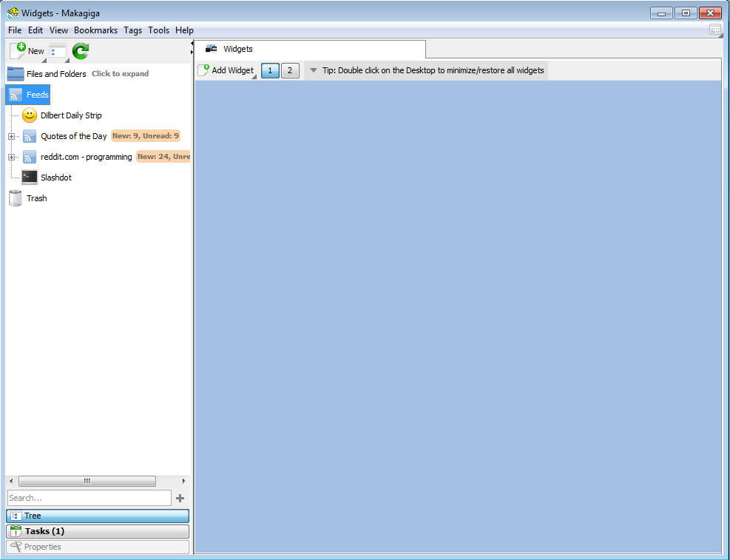Click the reddit.com programming feed icon

click(x=30, y=157)
